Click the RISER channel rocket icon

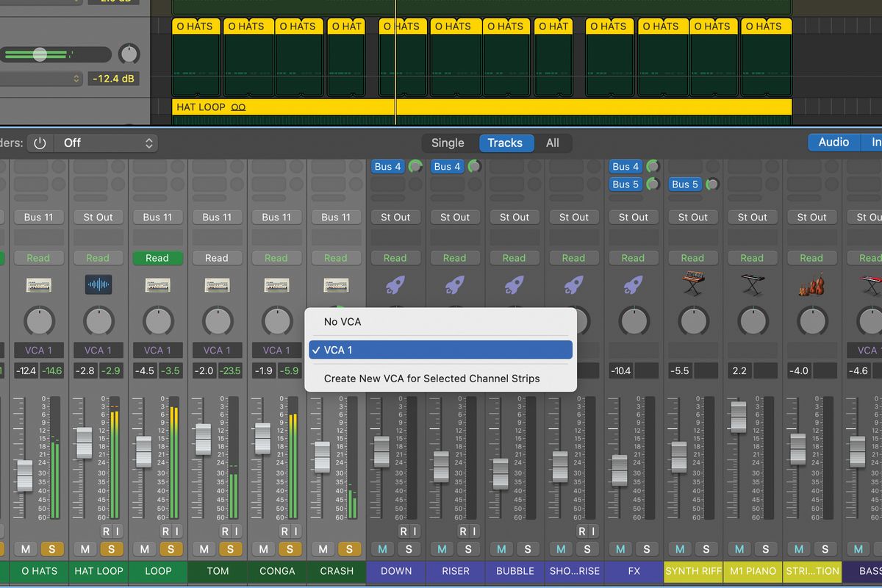[455, 285]
